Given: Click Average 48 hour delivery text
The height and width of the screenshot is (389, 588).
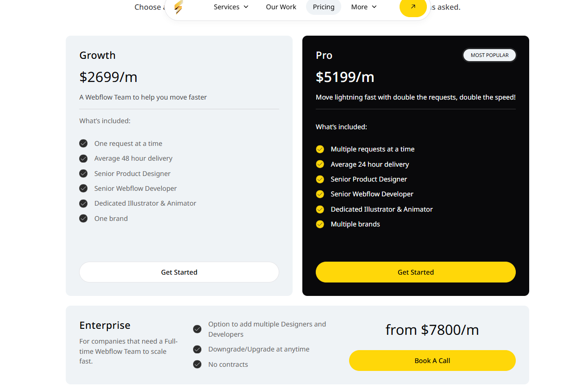Looking at the screenshot, I should click(x=133, y=158).
